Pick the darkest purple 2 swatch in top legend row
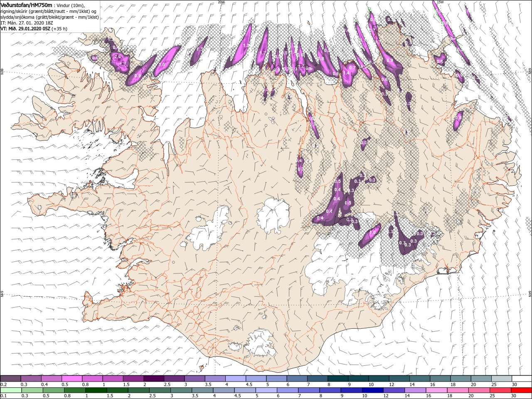The height and width of the screenshot is (399, 532). point(153,379)
